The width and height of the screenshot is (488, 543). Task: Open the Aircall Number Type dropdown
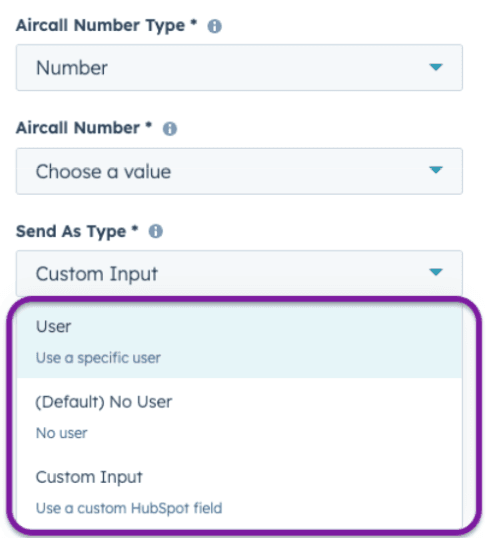pos(239,68)
